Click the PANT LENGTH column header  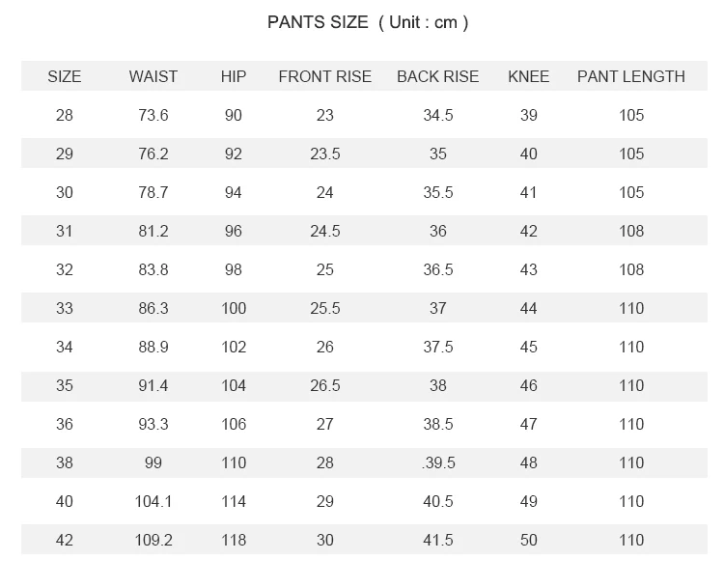[x=631, y=76]
